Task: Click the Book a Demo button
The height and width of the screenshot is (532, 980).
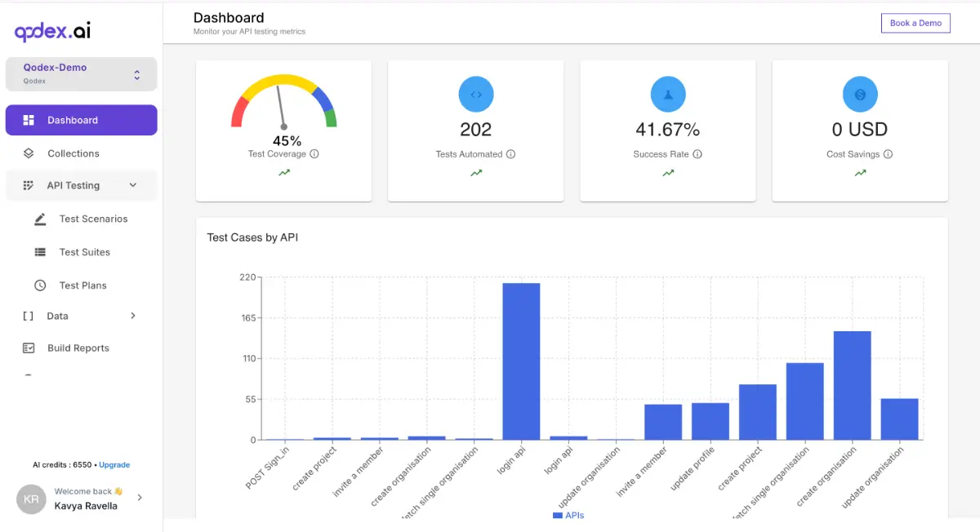Action: [x=915, y=23]
